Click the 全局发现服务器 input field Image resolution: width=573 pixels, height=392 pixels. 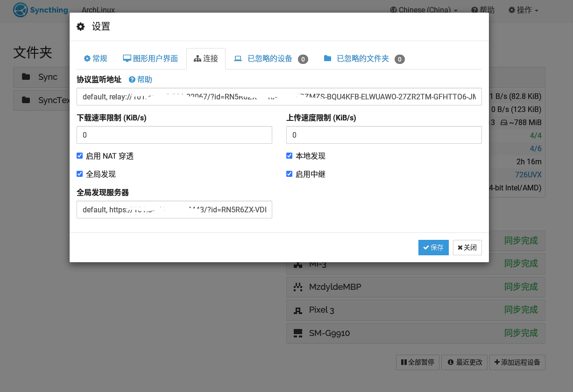(x=174, y=210)
